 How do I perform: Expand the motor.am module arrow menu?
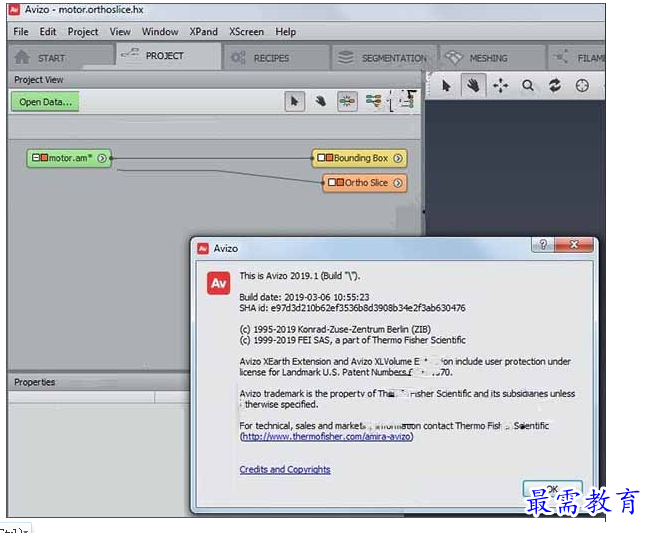pyautogui.click(x=102, y=158)
